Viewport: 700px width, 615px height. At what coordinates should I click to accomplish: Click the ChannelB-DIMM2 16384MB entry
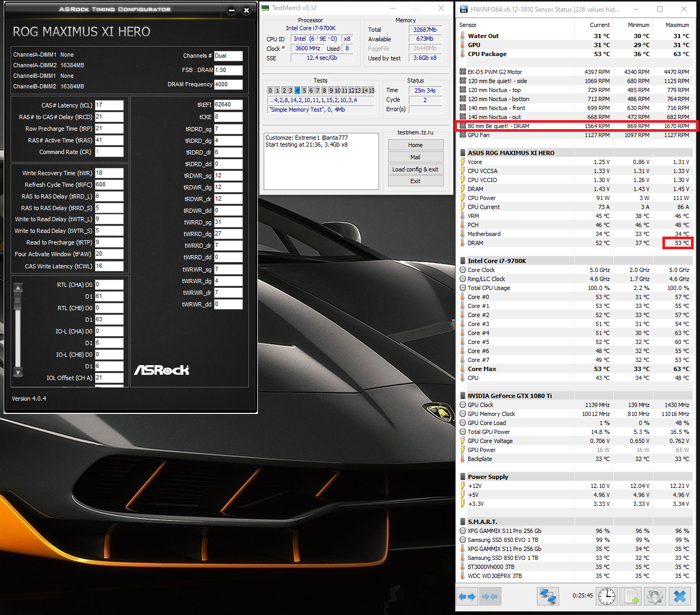(49, 86)
